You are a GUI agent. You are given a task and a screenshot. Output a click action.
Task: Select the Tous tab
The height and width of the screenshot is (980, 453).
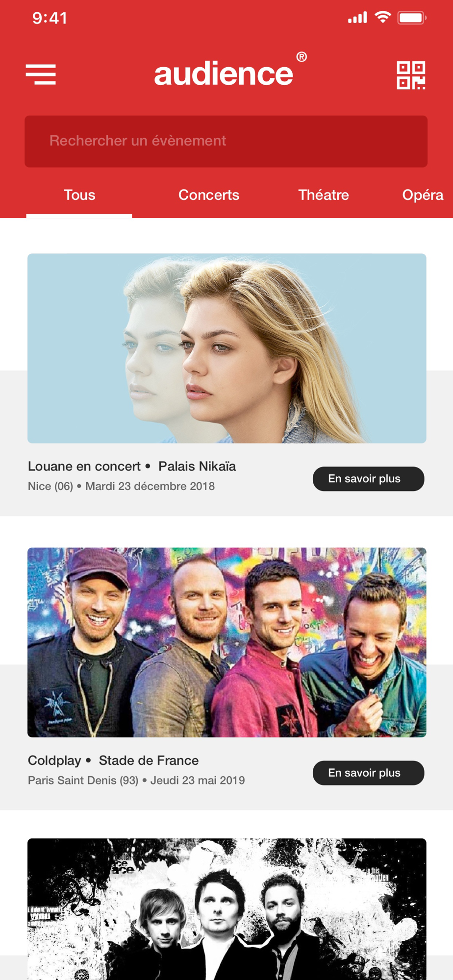pos(79,195)
